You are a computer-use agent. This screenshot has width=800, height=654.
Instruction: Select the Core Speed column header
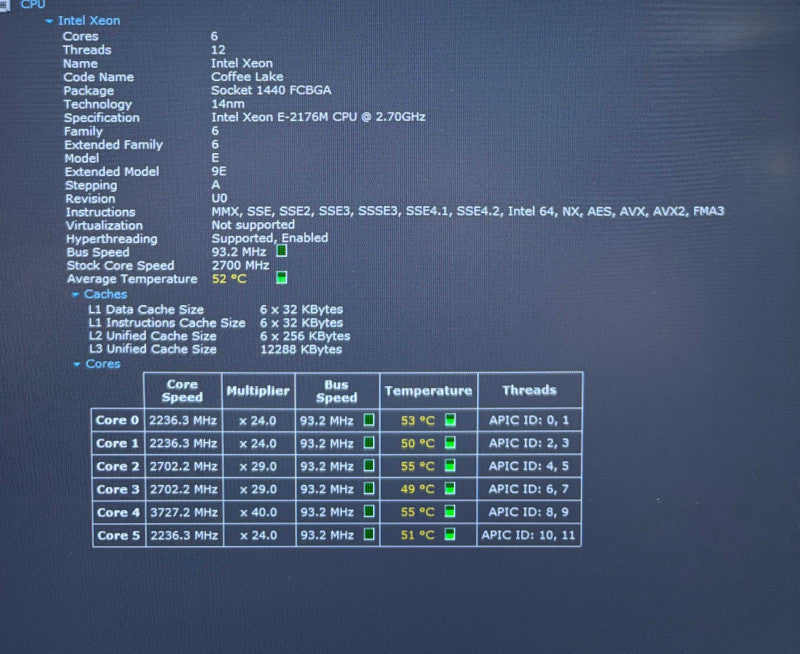pos(183,391)
